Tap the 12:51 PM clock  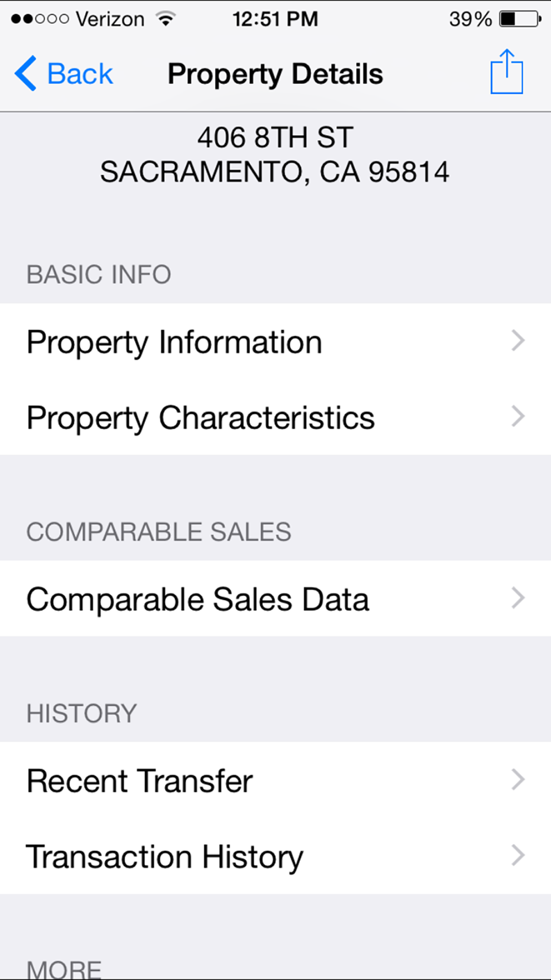[x=275, y=19]
